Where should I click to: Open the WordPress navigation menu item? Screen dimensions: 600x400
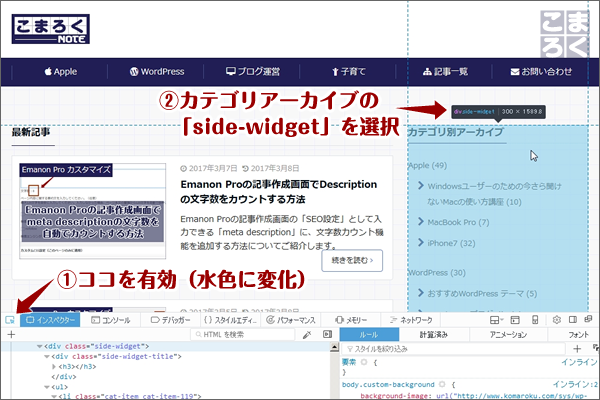click(x=157, y=72)
